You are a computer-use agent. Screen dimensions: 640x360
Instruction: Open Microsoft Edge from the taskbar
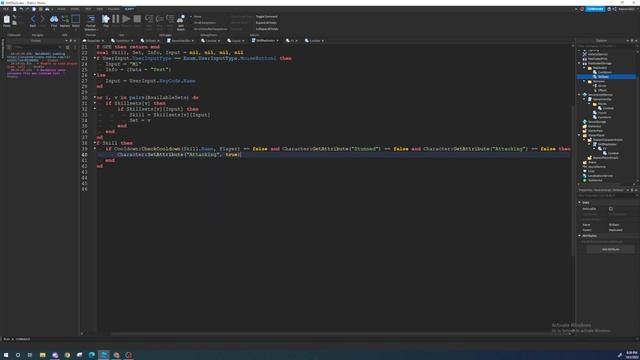pyautogui.click(x=92, y=355)
